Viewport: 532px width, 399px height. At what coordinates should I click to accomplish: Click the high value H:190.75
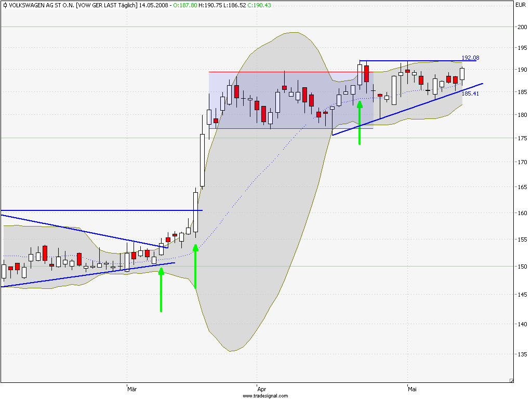click(210, 5)
